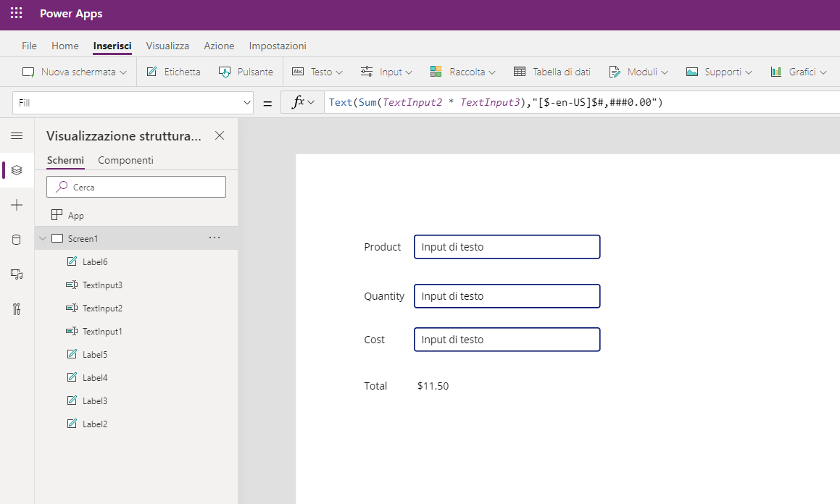The width and height of the screenshot is (840, 504).
Task: Close the structure view panel
Action: pos(219,135)
